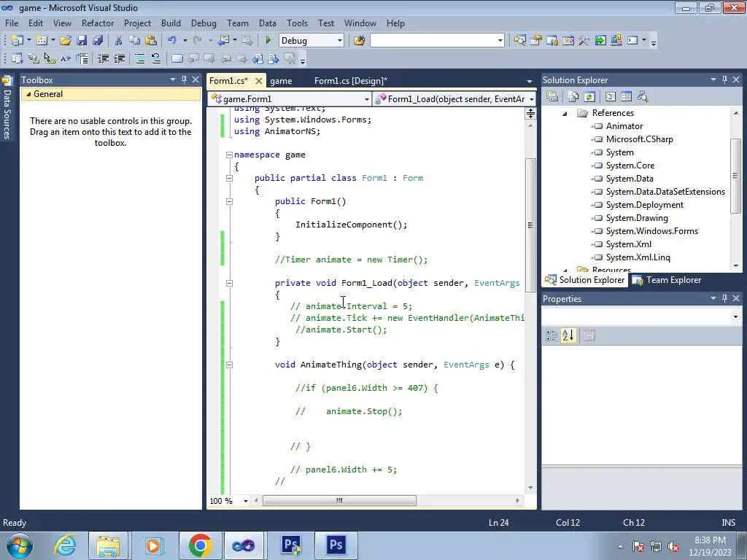Uncomment the selected lines icon
The width and height of the screenshot is (747, 560).
pyautogui.click(x=156, y=58)
